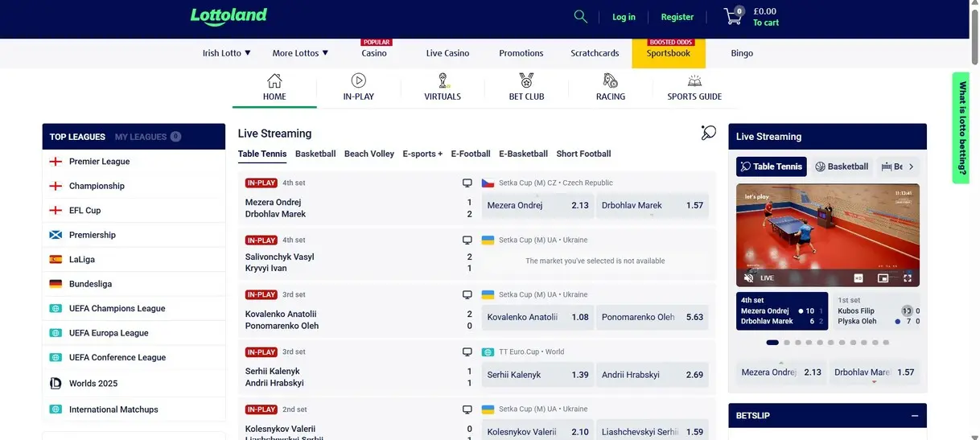Click stream monitor icon in Mezera Ondrej row
Screen dimensions: 980x440
point(467,183)
